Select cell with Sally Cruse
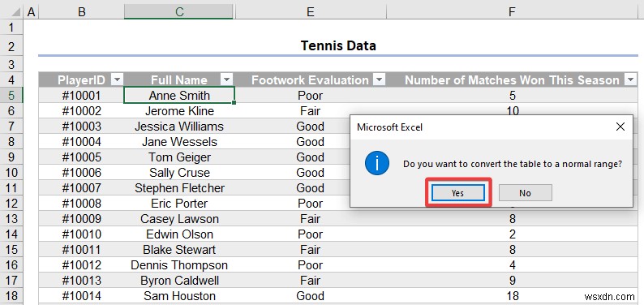This screenshot has height=305, width=644. (179, 173)
